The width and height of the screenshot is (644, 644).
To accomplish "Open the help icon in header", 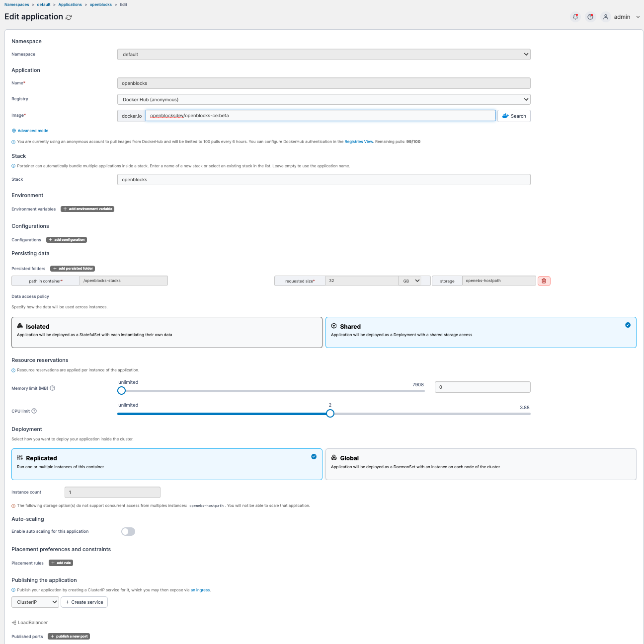I will click(590, 17).
